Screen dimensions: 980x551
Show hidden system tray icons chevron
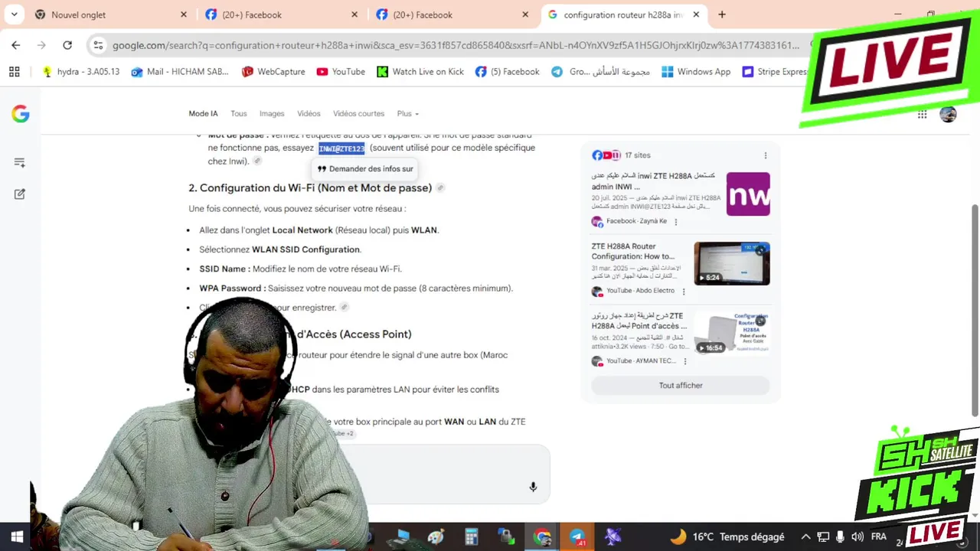point(805,536)
